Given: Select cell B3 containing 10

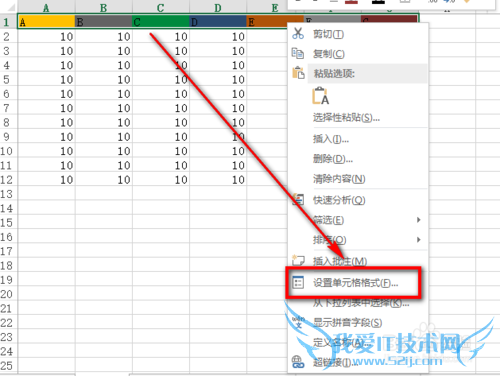Looking at the screenshot, I should (x=104, y=51).
